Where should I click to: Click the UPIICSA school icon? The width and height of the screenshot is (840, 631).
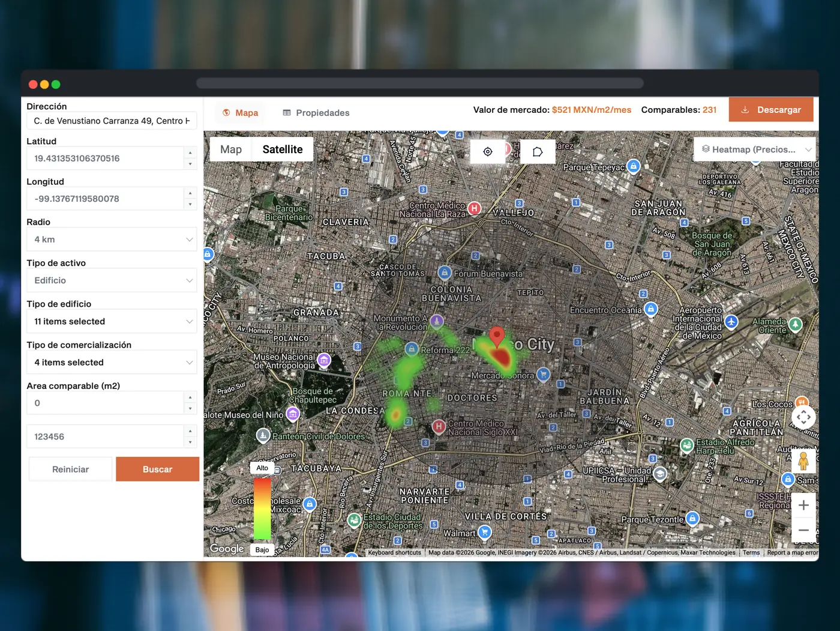pos(660,474)
